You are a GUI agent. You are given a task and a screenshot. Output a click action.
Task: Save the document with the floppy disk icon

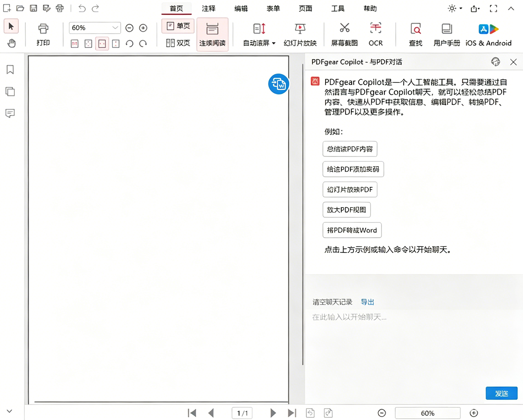coord(33,8)
